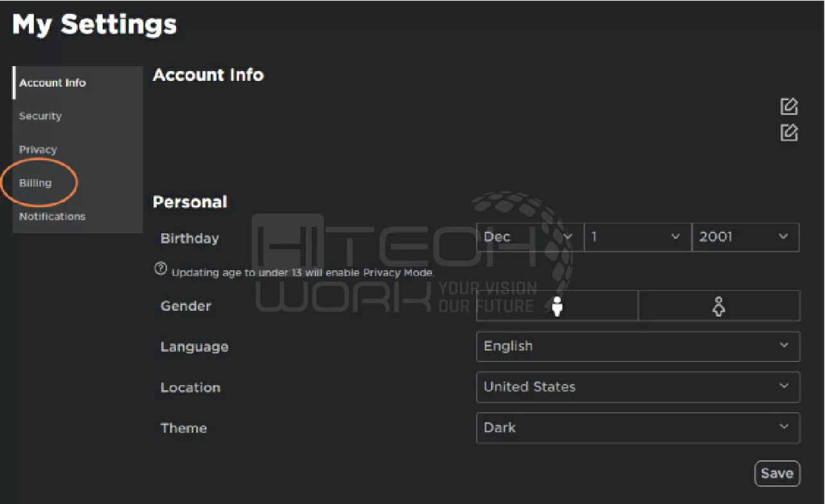Image resolution: width=825 pixels, height=504 pixels.
Task: Expand the Language English dropdown
Action: (x=638, y=346)
